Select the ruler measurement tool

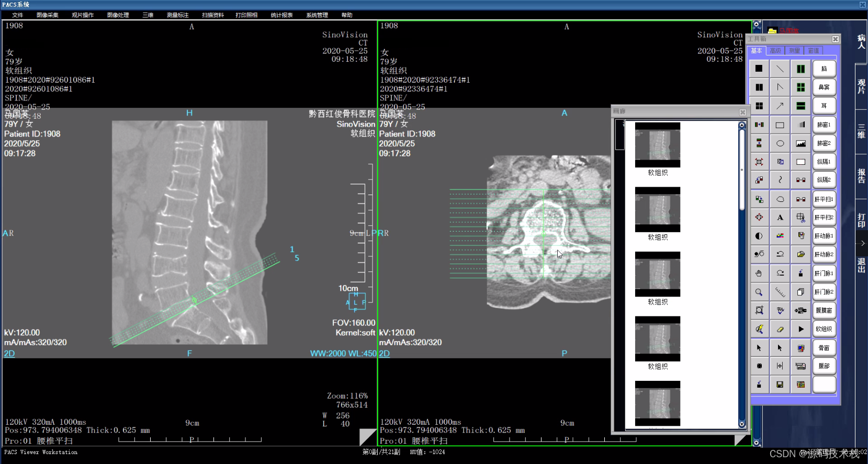click(780, 292)
